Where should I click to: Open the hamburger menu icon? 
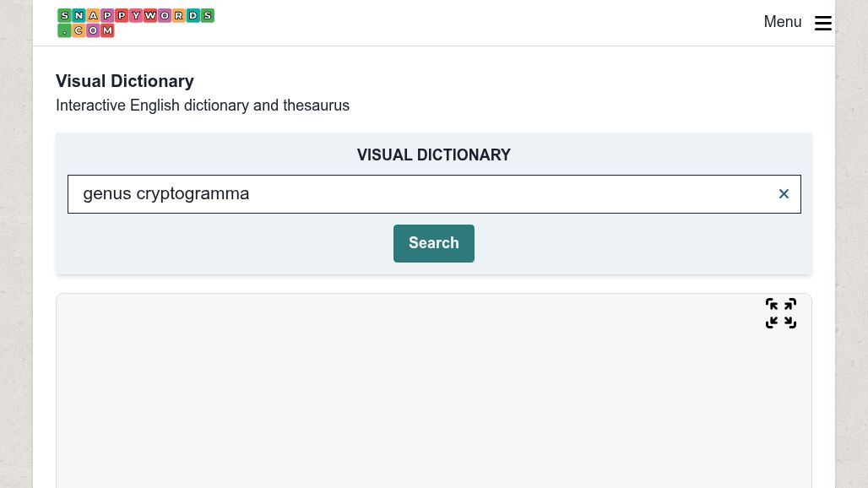(822, 23)
